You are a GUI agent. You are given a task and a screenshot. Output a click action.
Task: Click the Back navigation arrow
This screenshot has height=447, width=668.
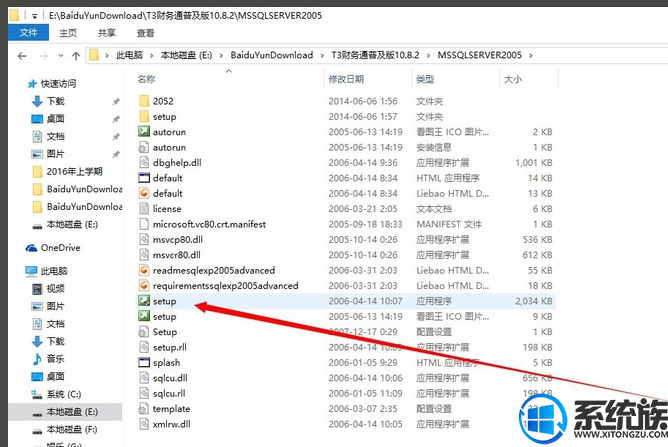pos(22,56)
